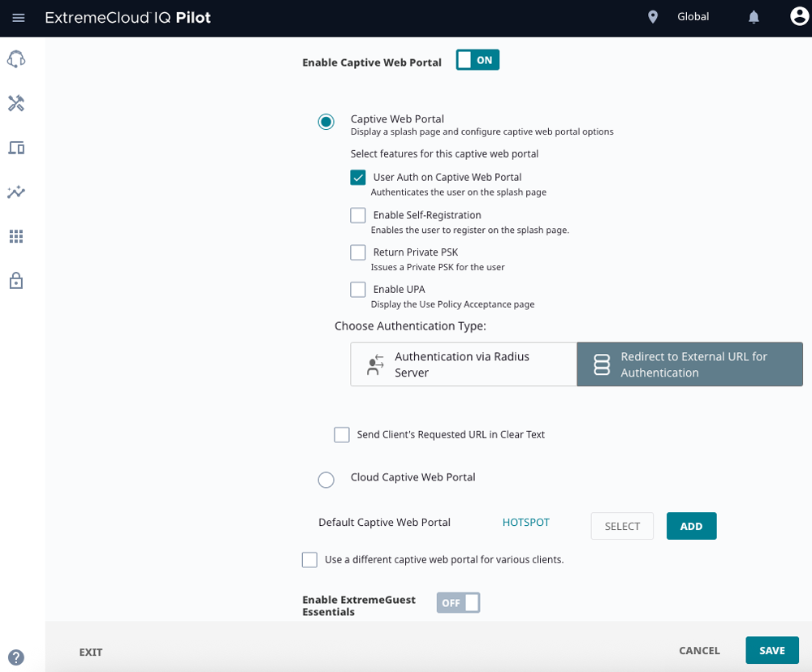Turn off Enable Captive Web Portal toggle

click(477, 60)
